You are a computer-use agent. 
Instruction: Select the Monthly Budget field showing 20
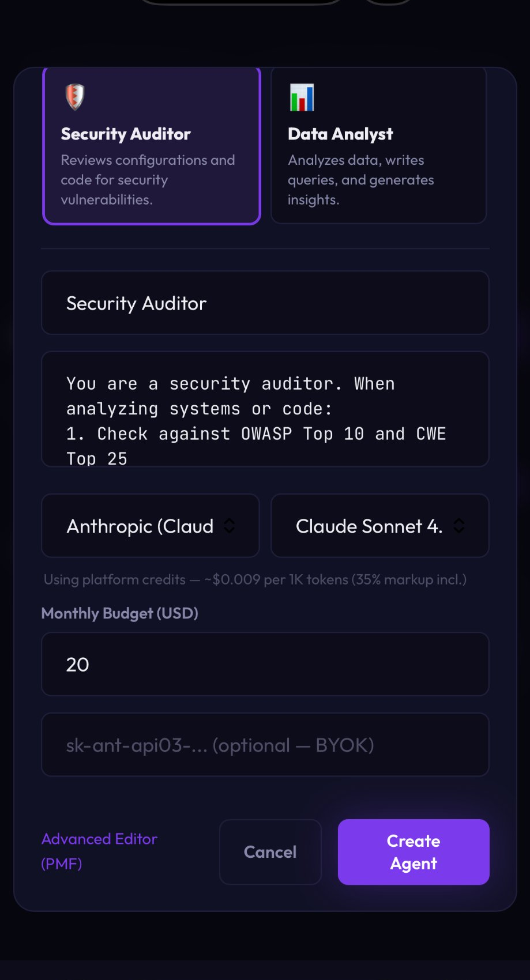pos(265,664)
